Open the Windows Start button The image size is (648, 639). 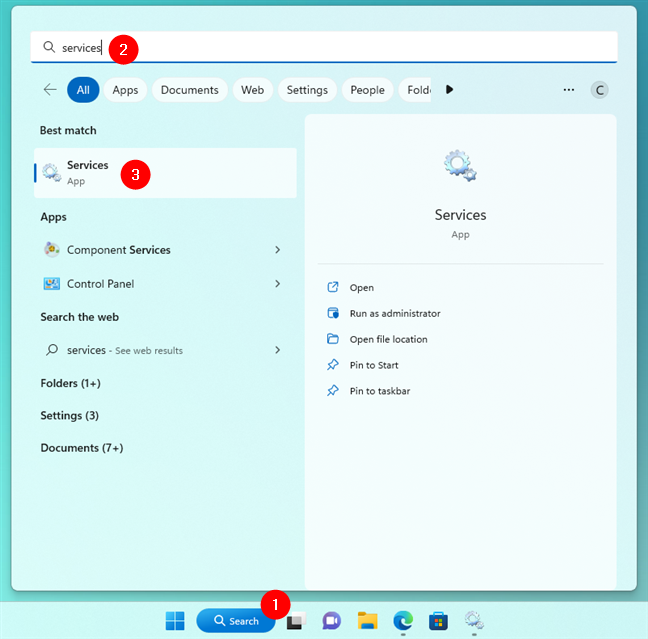click(175, 621)
